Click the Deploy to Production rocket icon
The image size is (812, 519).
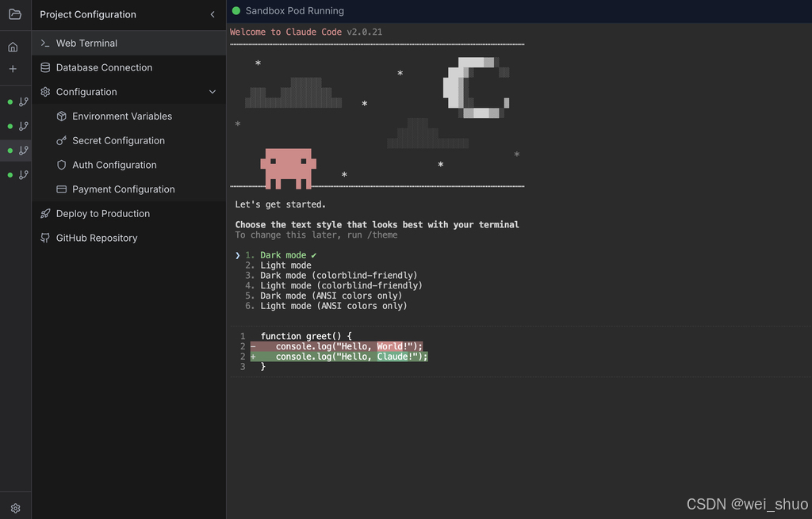45,213
